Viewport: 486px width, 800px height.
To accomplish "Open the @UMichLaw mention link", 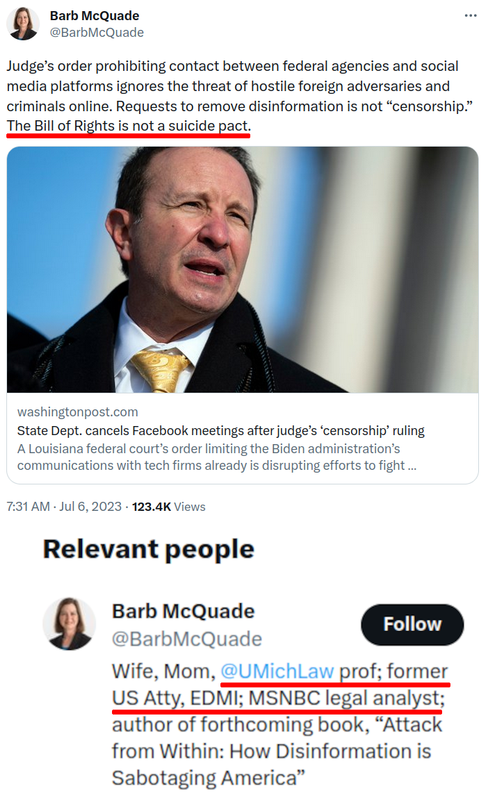I will coord(277,670).
